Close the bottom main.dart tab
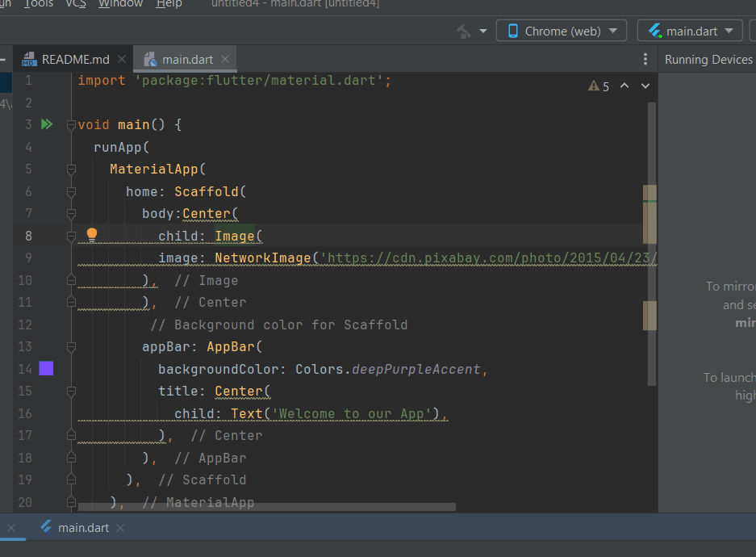 pyautogui.click(x=120, y=528)
